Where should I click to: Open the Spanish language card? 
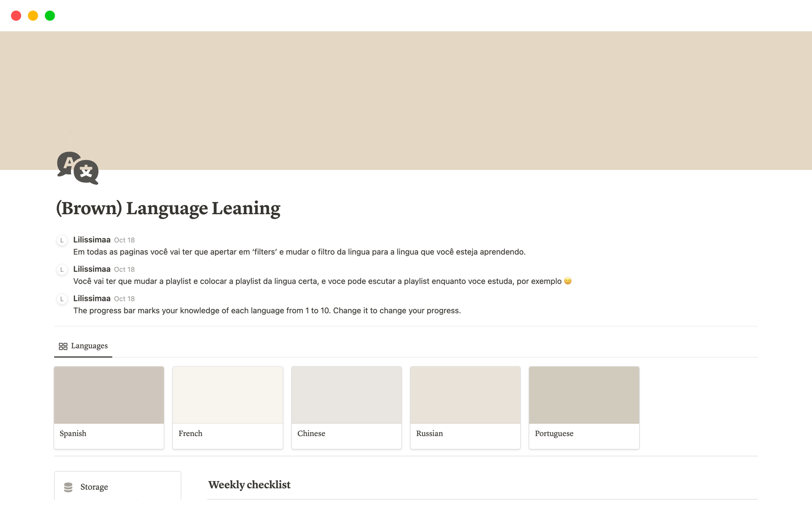tap(109, 407)
